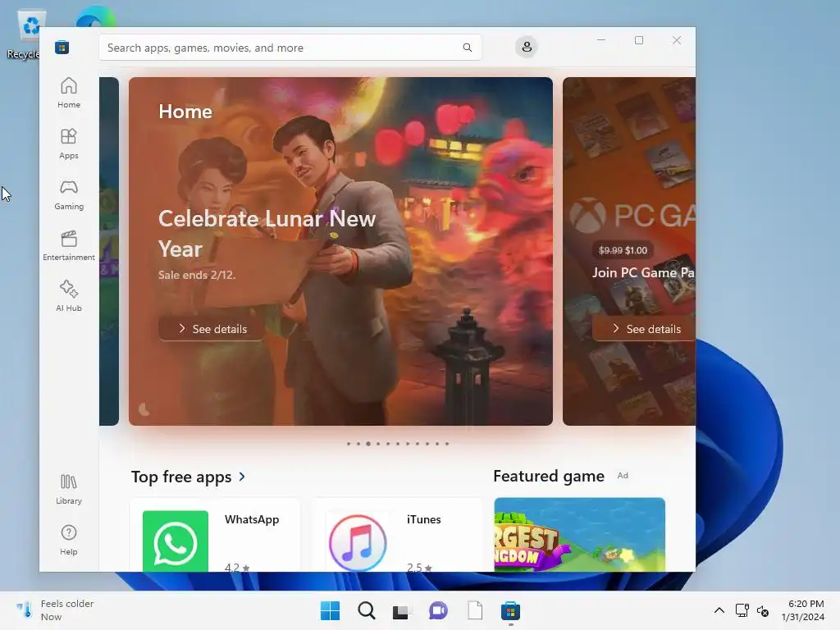Click the iTunes app icon

coord(358,542)
